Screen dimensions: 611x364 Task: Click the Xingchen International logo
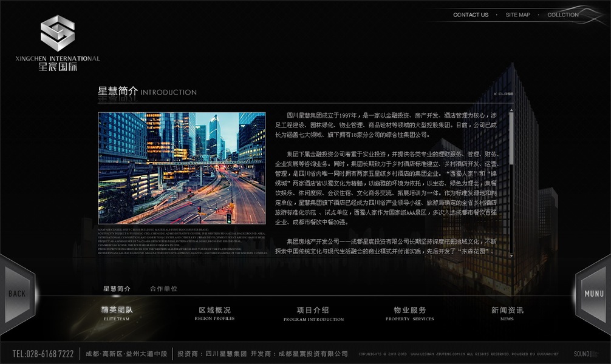coord(58,43)
